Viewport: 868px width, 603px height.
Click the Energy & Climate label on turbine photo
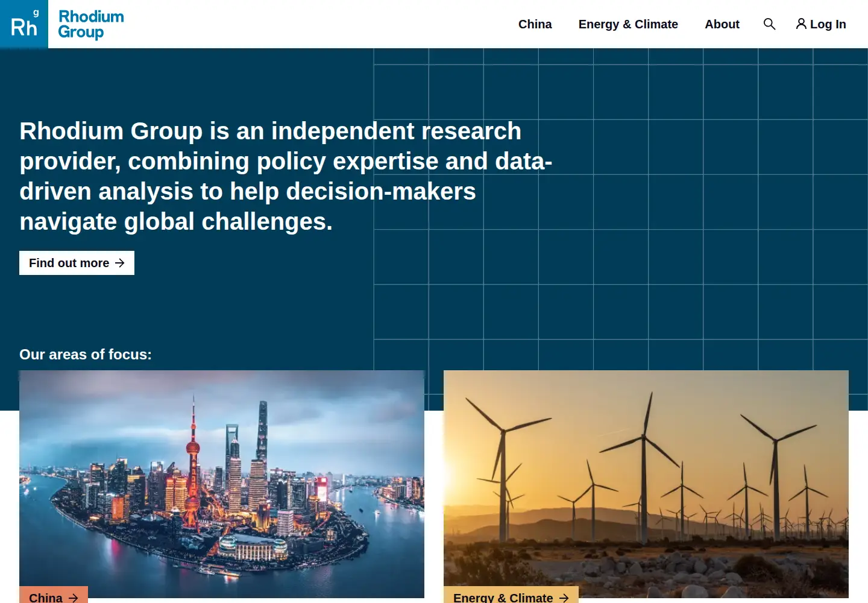(x=511, y=595)
